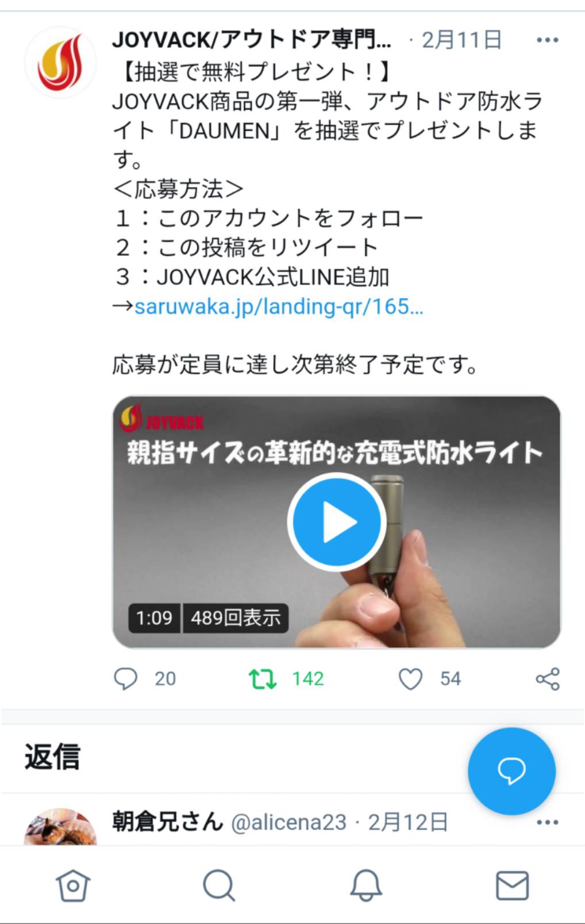Open the Notifications bell icon
The height and width of the screenshot is (924, 585).
pyautogui.click(x=366, y=885)
